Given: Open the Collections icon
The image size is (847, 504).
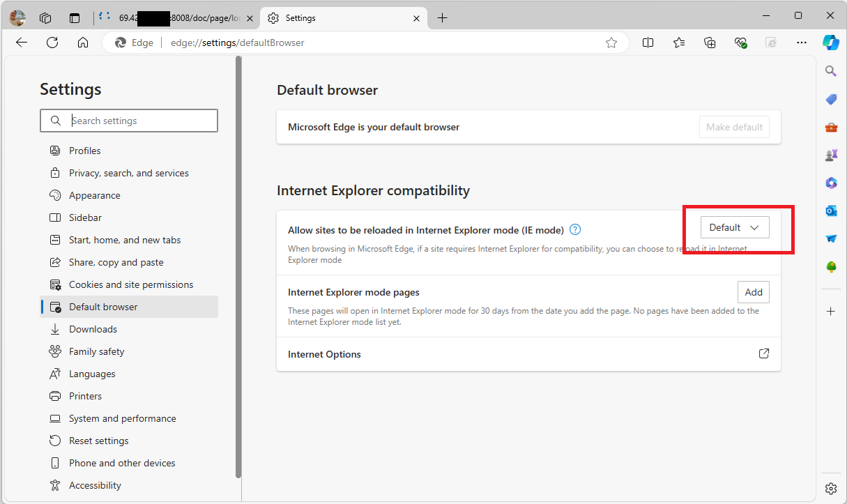Looking at the screenshot, I should tap(710, 43).
